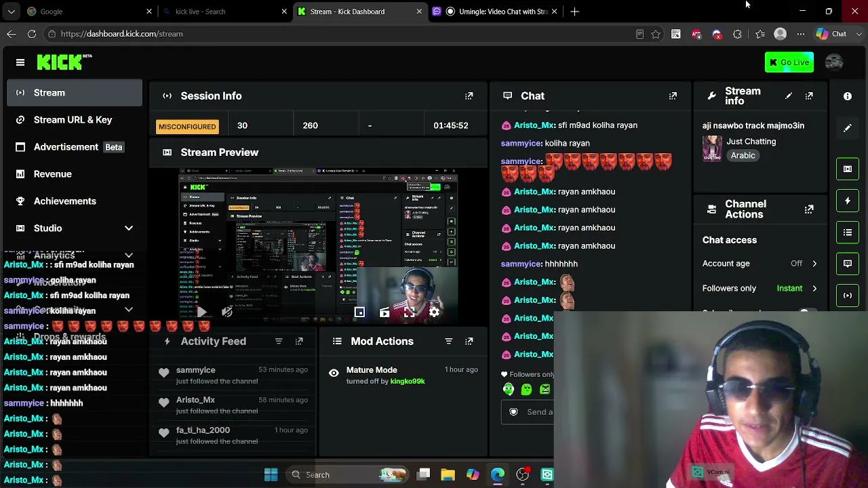Viewport: 868px width, 488px height.
Task: Switch to the Umingle Video Chat tab
Action: [495, 12]
